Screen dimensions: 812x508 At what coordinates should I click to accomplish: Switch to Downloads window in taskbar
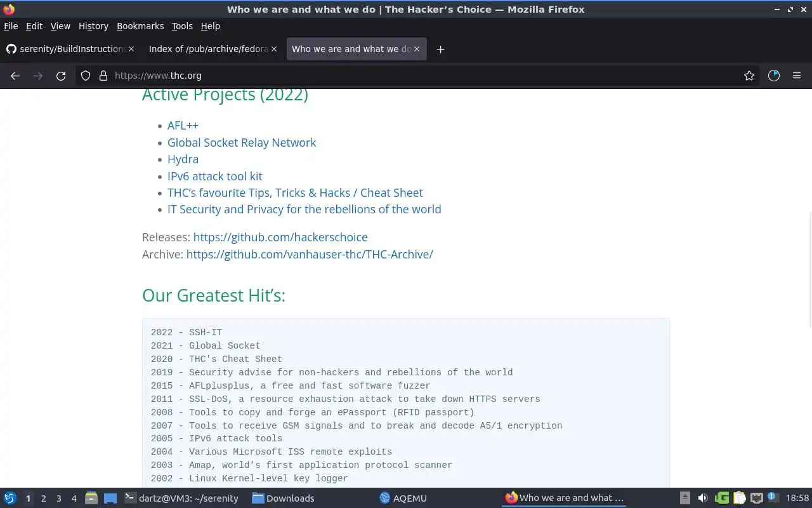[x=284, y=498]
